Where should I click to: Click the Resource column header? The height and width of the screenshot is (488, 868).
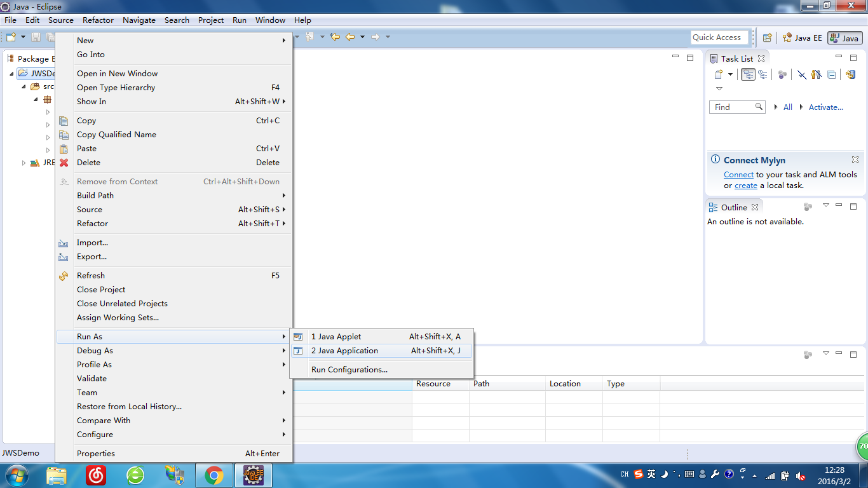coord(440,384)
